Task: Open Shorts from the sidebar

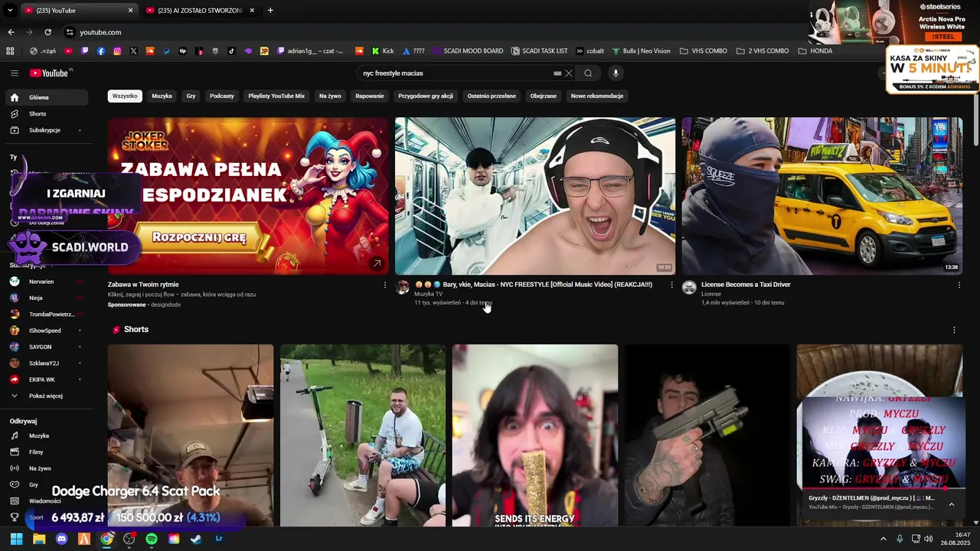Action: [x=48, y=114]
